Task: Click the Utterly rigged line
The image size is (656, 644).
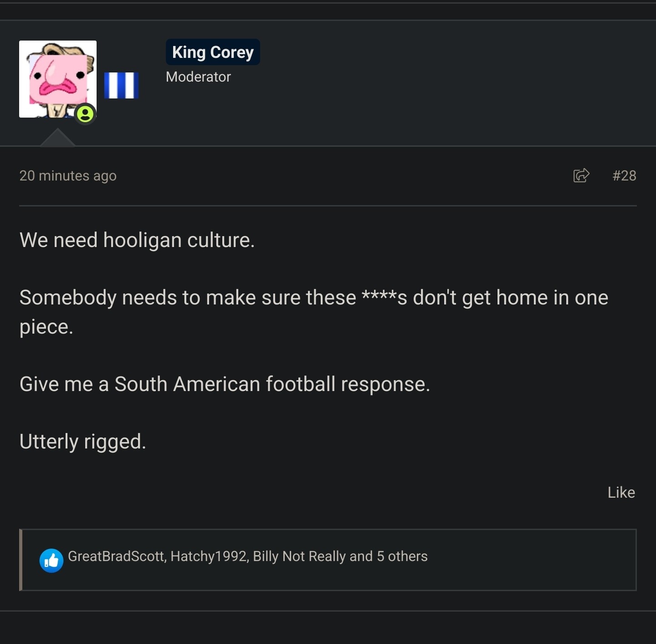Action: point(83,442)
